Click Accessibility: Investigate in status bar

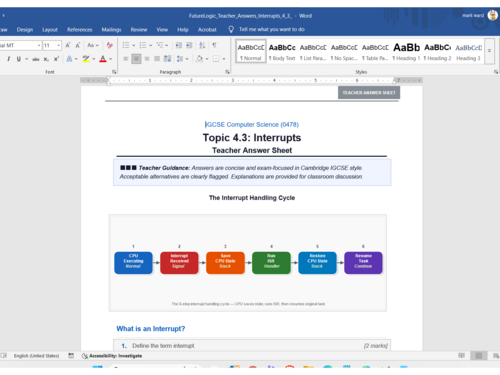click(112, 356)
